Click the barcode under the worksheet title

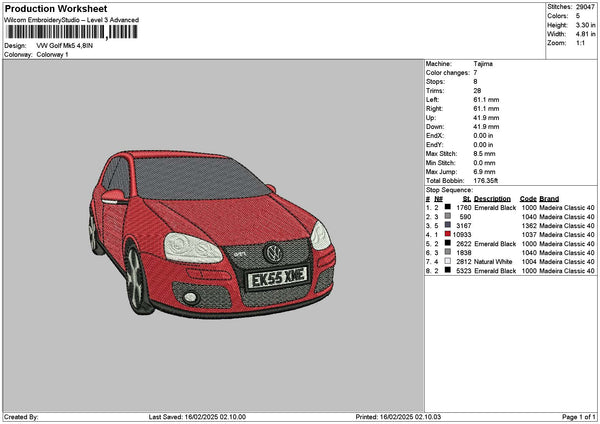[x=71, y=32]
